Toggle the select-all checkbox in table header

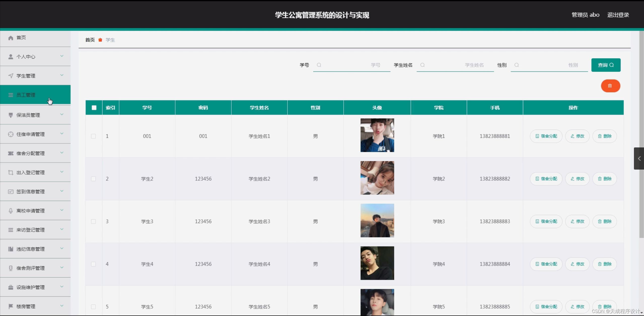(x=94, y=107)
